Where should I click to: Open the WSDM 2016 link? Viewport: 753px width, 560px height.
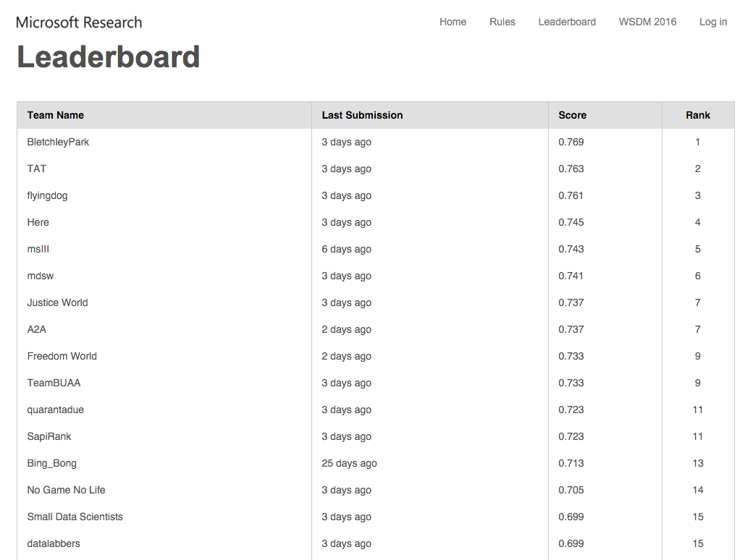click(647, 22)
